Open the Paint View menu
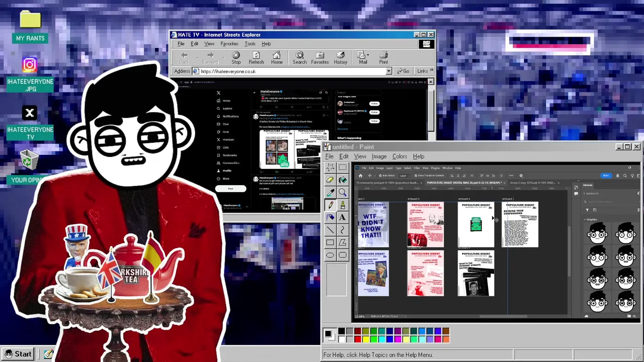 click(x=360, y=156)
